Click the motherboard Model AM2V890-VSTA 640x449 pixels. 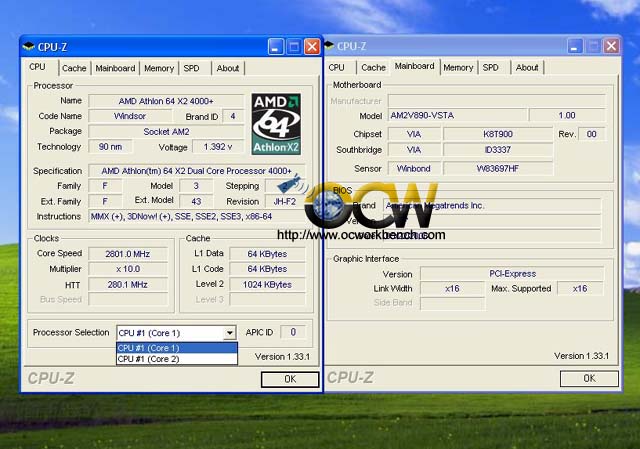click(457, 115)
